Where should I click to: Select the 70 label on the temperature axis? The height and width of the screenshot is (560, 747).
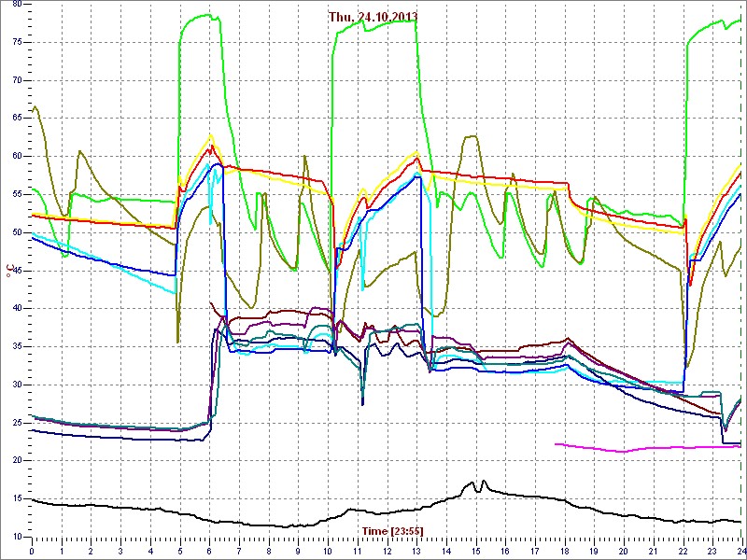[17, 80]
